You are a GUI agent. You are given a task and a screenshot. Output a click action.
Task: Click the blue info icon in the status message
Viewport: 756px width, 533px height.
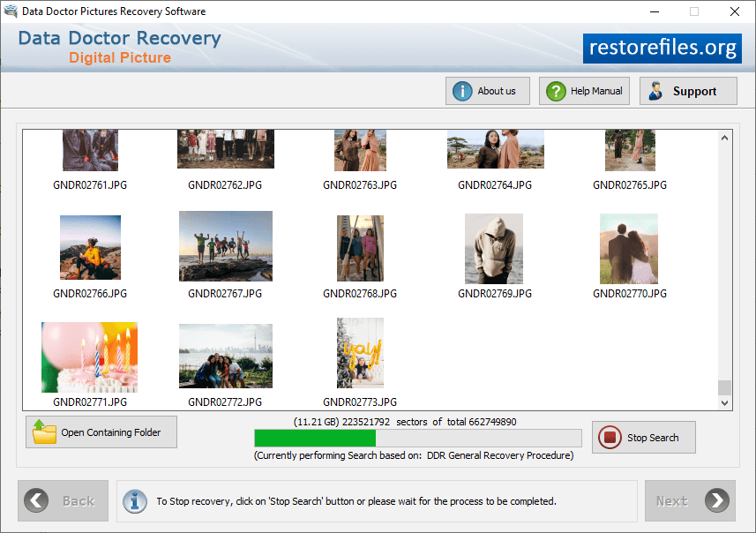pos(134,501)
